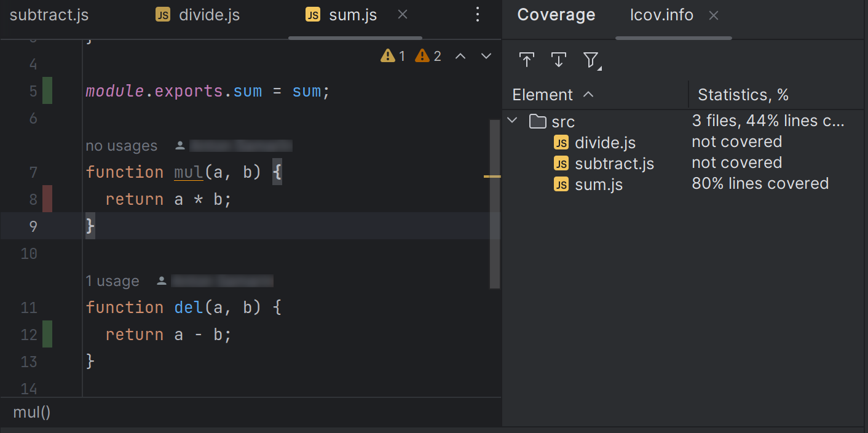This screenshot has height=433, width=868.
Task: Click mul() in the bottom navigation bar
Action: pyautogui.click(x=31, y=412)
